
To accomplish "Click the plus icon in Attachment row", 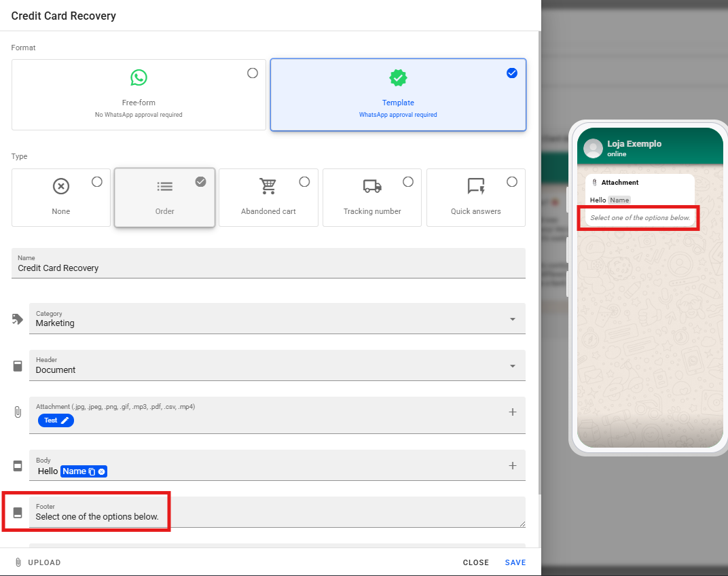I will (513, 412).
